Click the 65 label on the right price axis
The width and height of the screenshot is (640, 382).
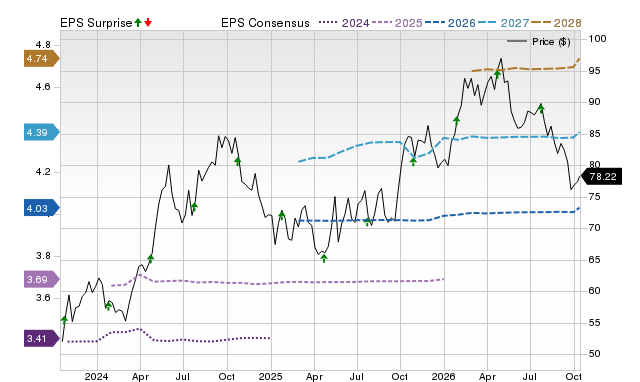pyautogui.click(x=594, y=260)
